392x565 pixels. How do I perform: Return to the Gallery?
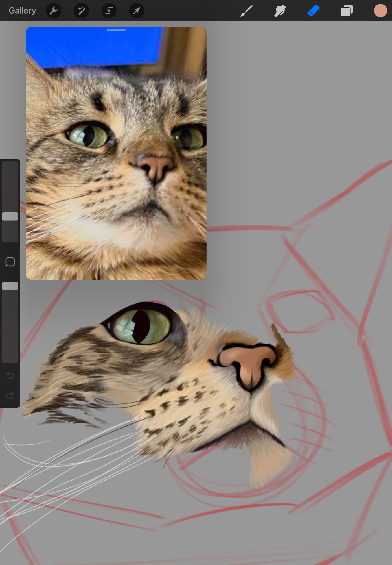(22, 11)
